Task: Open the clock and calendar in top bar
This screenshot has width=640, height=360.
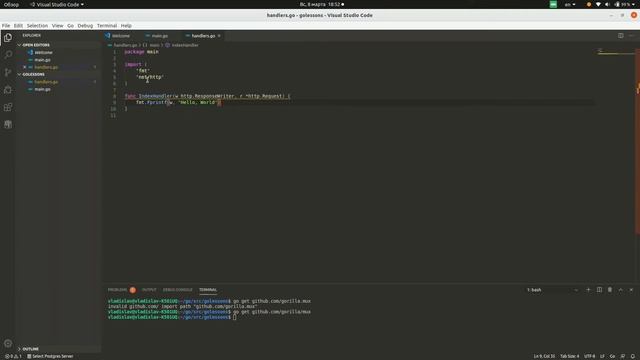Action: pos(321,4)
